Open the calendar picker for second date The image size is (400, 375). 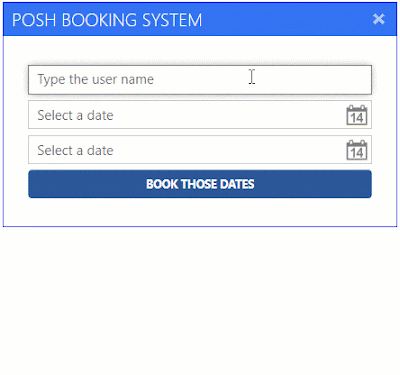coord(357,150)
